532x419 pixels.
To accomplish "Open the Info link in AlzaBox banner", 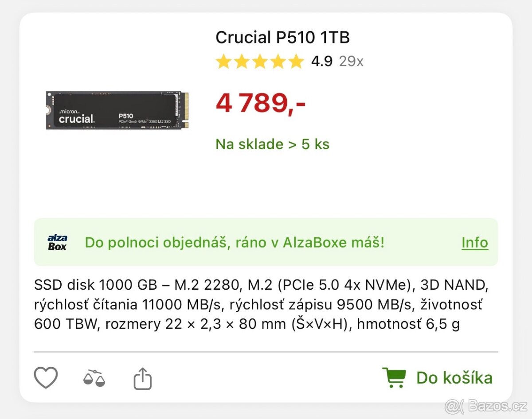I will click(475, 243).
